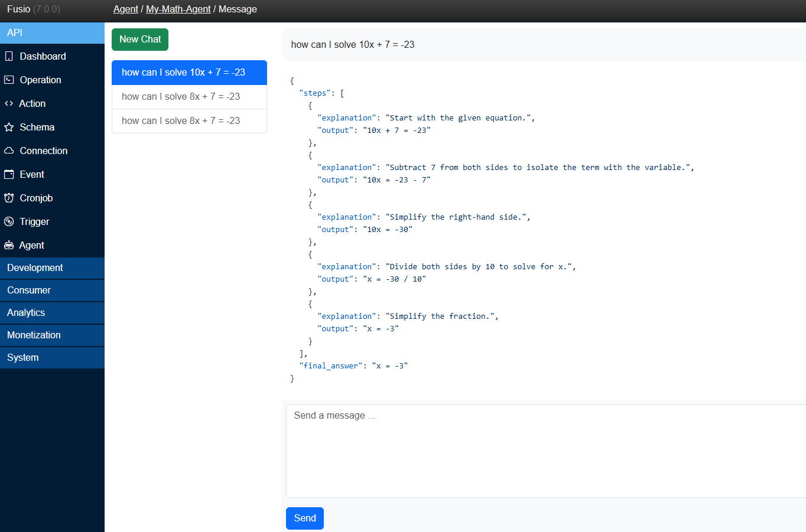806x532 pixels.
Task: Start a New Chat
Action: pos(139,39)
